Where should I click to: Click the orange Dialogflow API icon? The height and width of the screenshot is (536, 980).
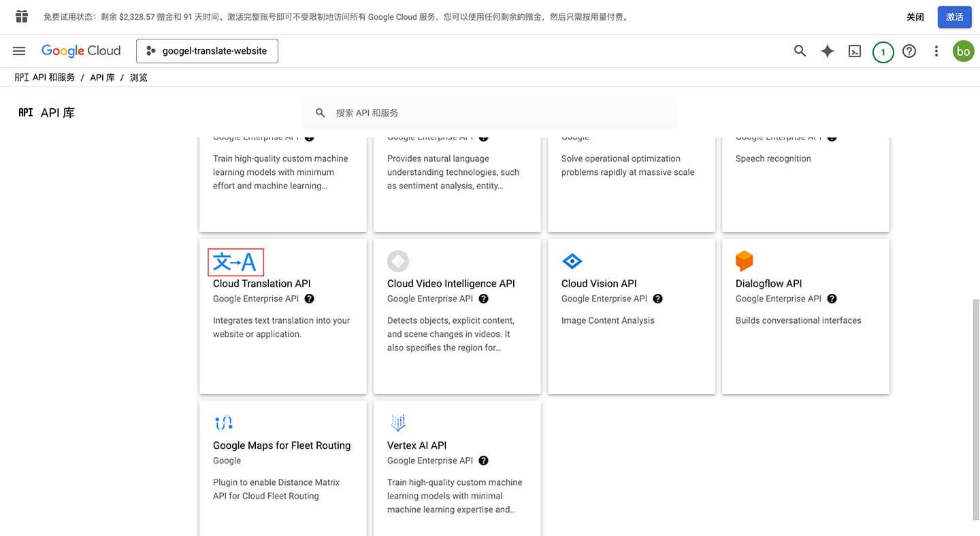(x=745, y=261)
